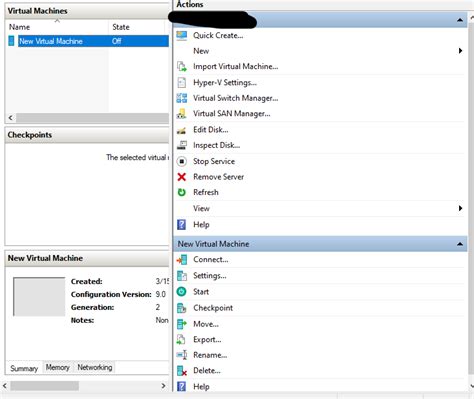Viewport: 474px width, 399px height.
Task: Click the Virtual SAN Manager icon
Action: click(x=182, y=114)
